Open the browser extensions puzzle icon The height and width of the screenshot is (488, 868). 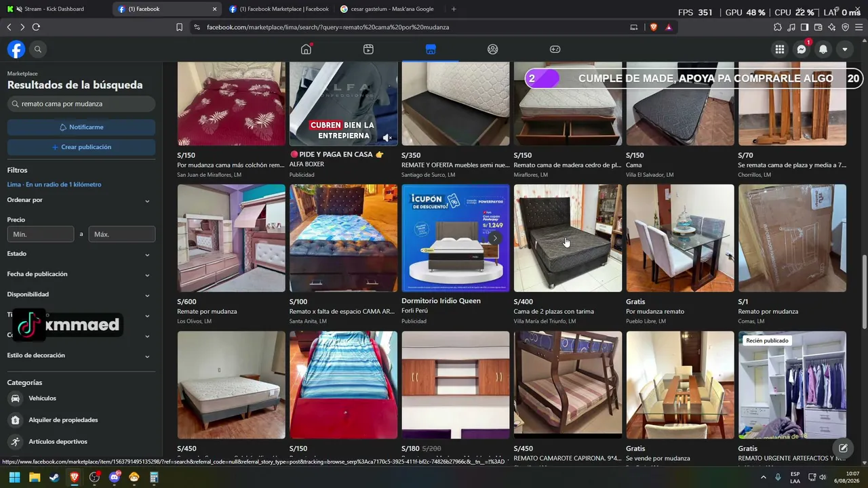778,27
